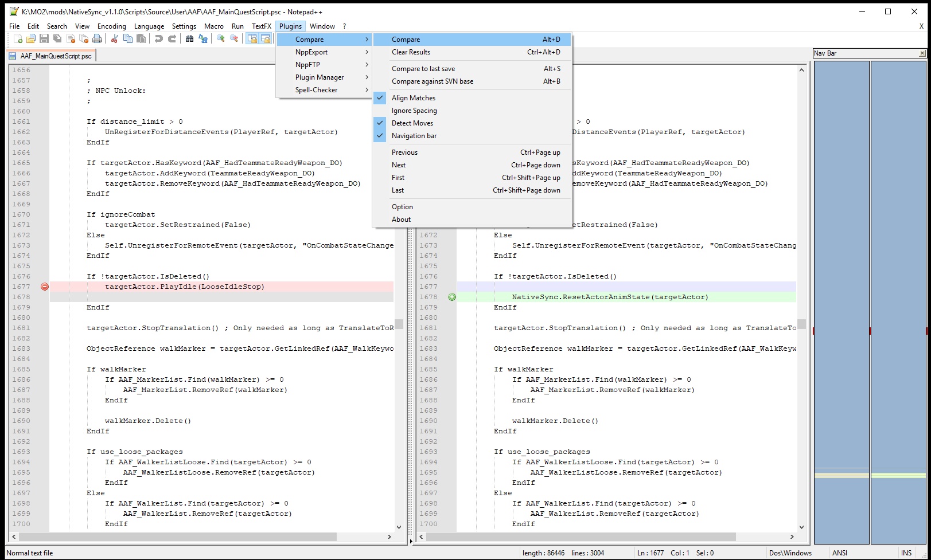The width and height of the screenshot is (931, 560).
Task: Open the TextFX menu
Action: pyautogui.click(x=262, y=26)
